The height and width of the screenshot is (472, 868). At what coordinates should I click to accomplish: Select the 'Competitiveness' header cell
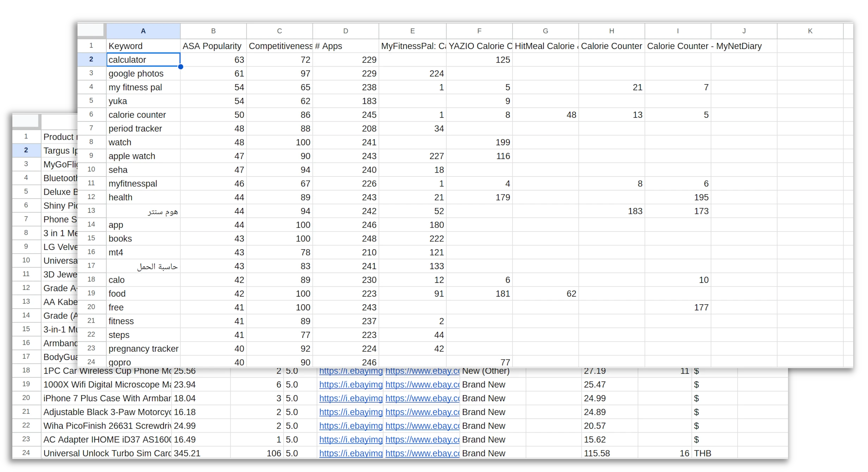pos(279,46)
